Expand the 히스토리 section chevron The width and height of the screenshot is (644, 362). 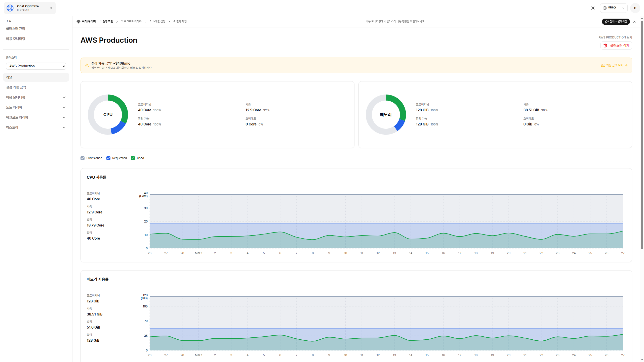[x=64, y=127]
